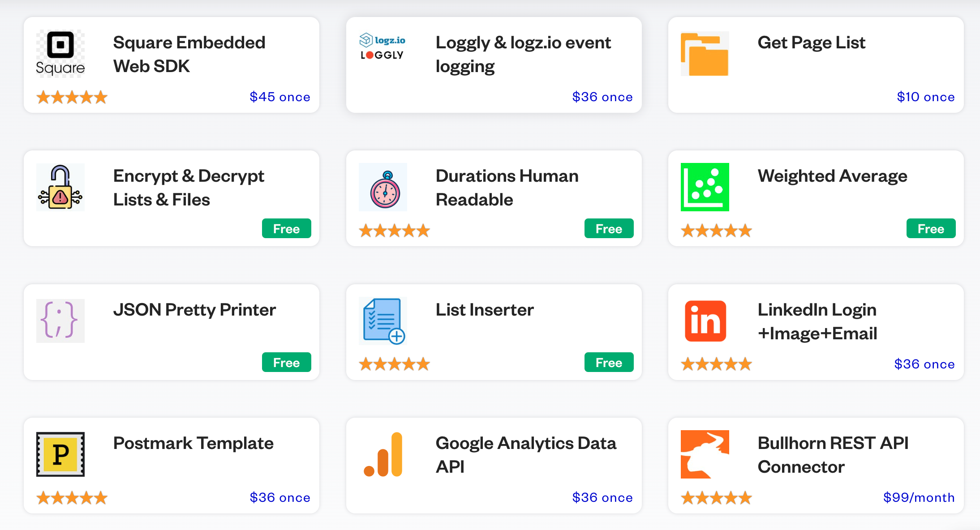Open the Square Embedded Web SDK title

point(189,54)
